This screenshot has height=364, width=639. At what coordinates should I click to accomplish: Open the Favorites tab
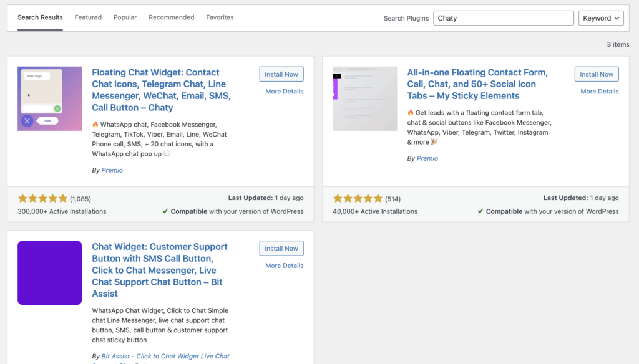[x=220, y=17]
